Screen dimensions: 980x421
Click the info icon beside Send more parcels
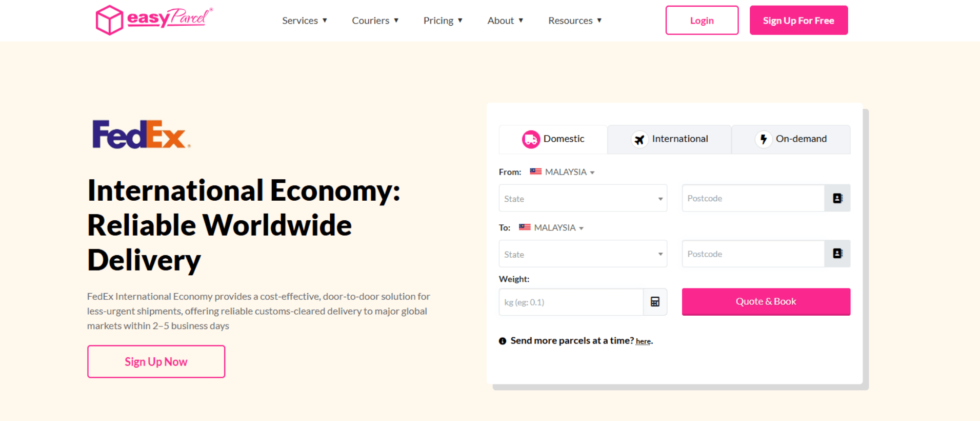(503, 341)
